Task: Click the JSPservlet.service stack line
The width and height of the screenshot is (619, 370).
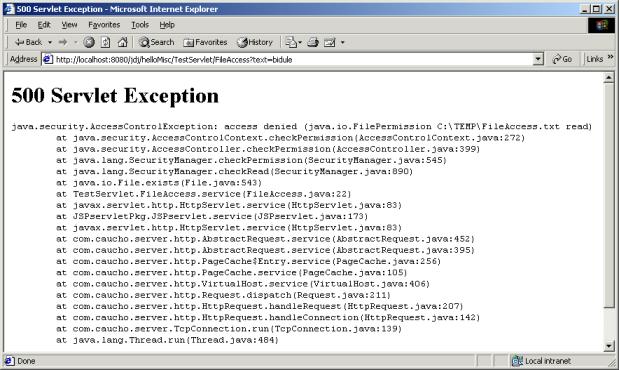Action: (x=212, y=216)
